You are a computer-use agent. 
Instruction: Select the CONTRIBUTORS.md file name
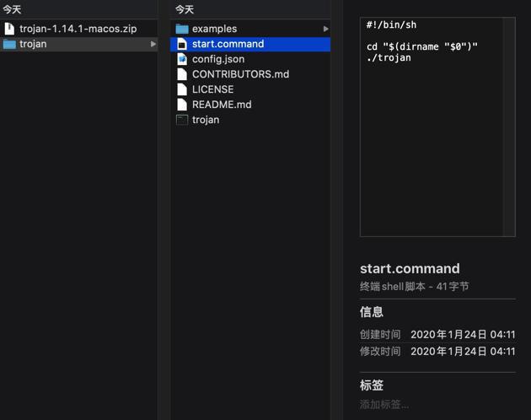pyautogui.click(x=240, y=74)
